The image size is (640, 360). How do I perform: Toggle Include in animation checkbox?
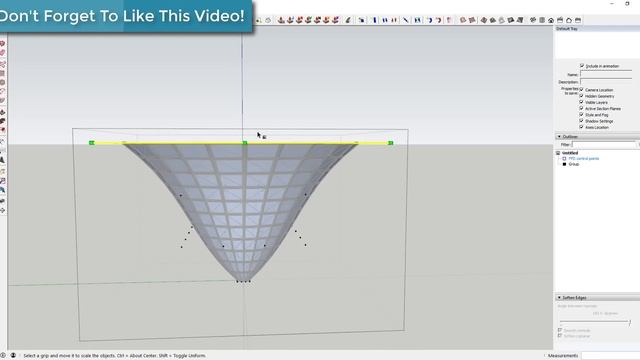[582, 66]
